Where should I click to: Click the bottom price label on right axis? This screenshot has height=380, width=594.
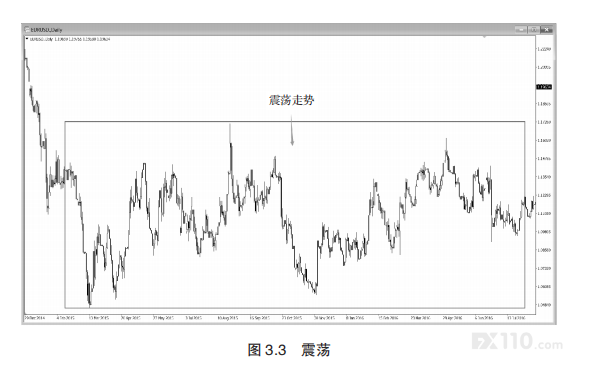click(x=544, y=305)
